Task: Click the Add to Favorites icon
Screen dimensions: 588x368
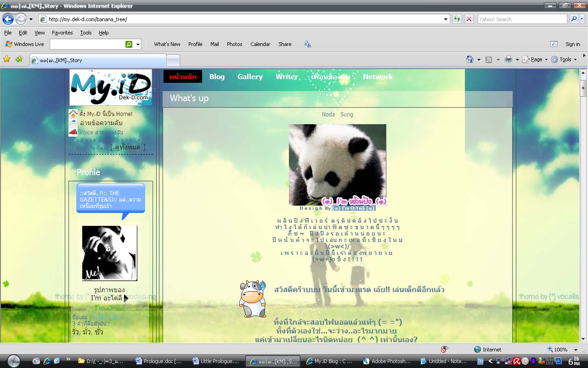Action: pos(19,59)
